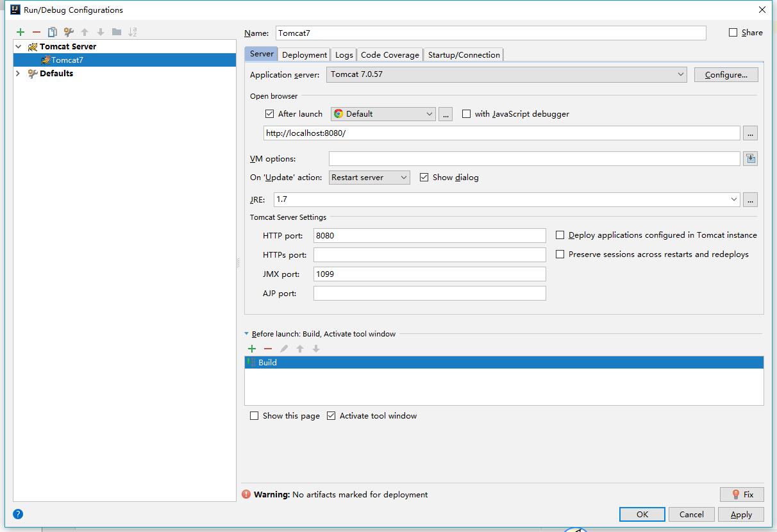This screenshot has height=532, width=777.
Task: Click Chrome browser icon in browser dropdown
Action: [x=338, y=114]
